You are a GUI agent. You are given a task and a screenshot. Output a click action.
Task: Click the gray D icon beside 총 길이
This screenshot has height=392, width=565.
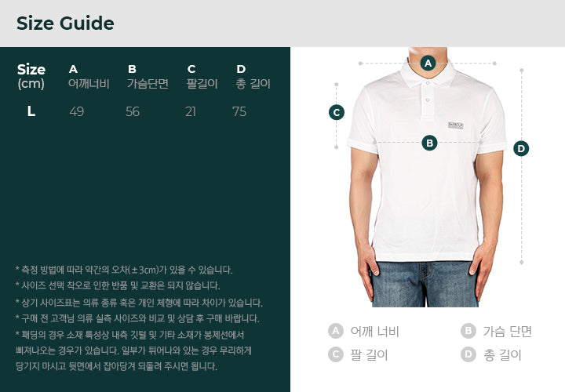pyautogui.click(x=468, y=354)
